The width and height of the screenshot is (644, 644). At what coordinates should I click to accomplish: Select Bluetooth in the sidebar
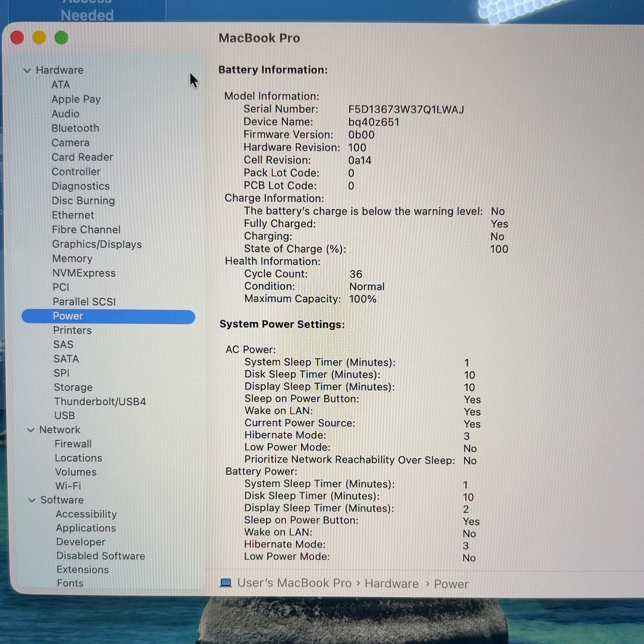pos(75,128)
